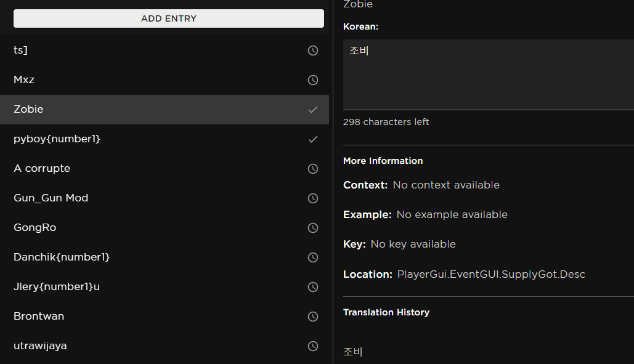This screenshot has width=634, height=364.
Task: Click the clock icon beside Mxz
Action: point(312,80)
